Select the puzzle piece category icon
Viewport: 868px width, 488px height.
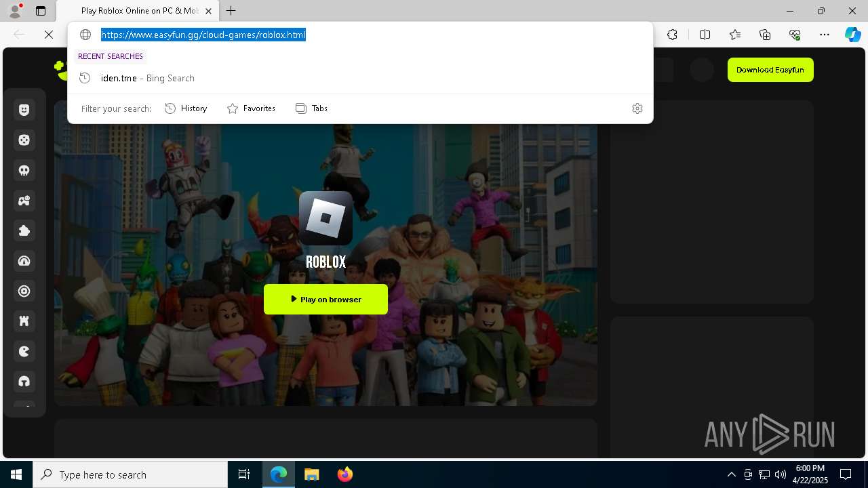coord(24,230)
